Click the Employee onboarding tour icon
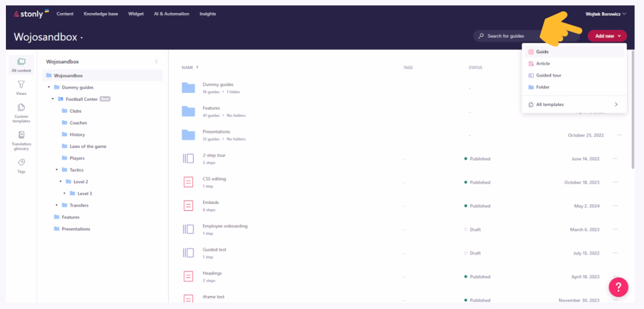 [188, 229]
